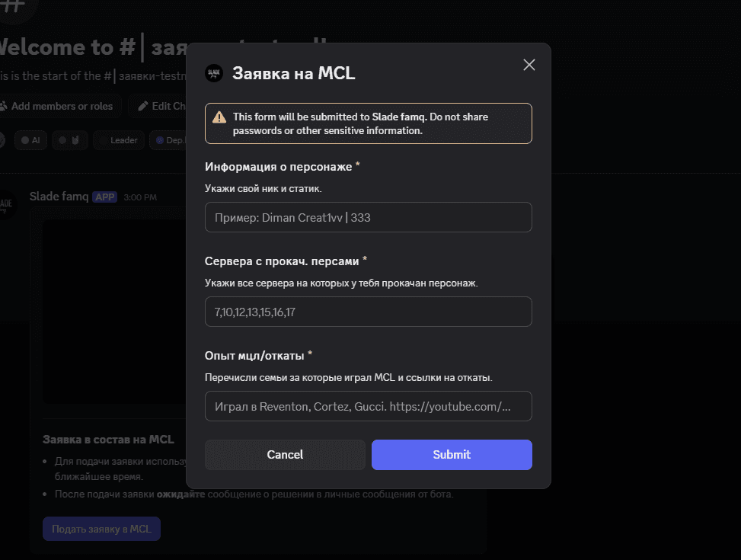
Task: Click the Edit Channel option
Action: [x=164, y=106]
